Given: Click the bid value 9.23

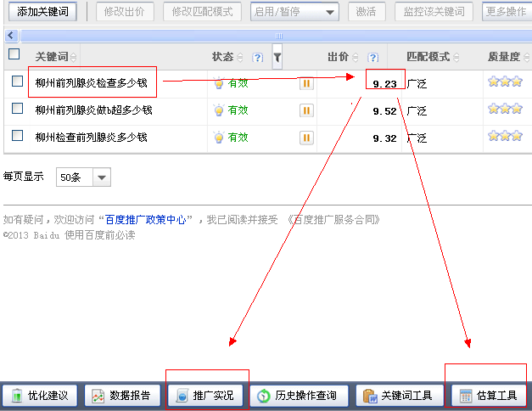Looking at the screenshot, I should point(384,84).
